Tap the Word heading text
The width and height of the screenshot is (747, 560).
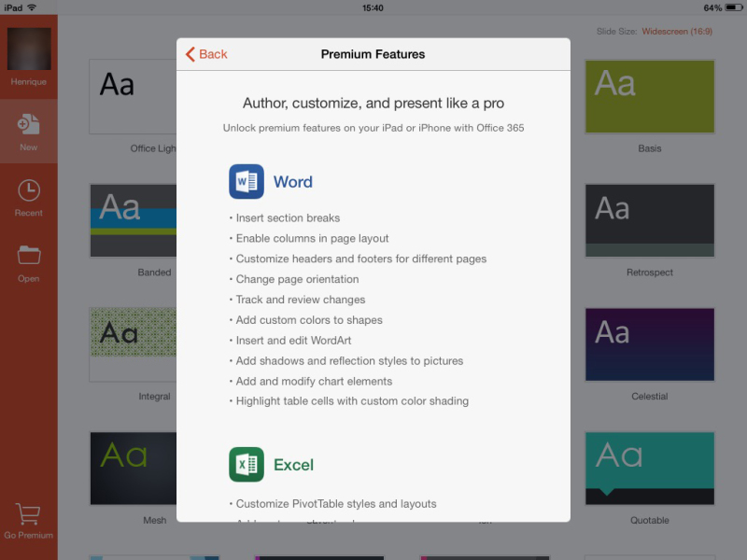click(x=293, y=182)
